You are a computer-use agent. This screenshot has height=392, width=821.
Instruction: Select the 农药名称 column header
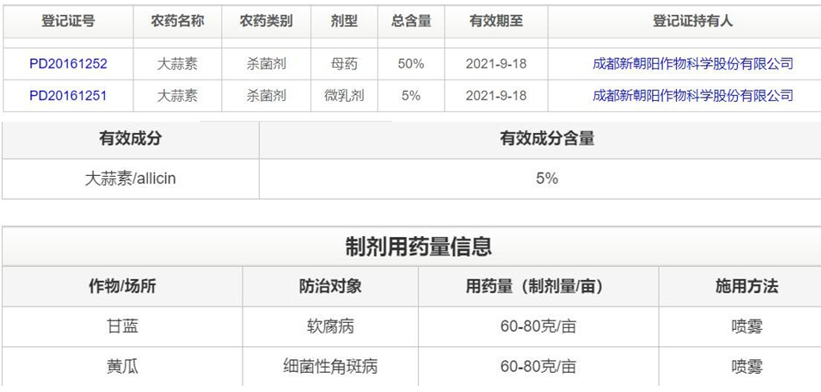177,21
